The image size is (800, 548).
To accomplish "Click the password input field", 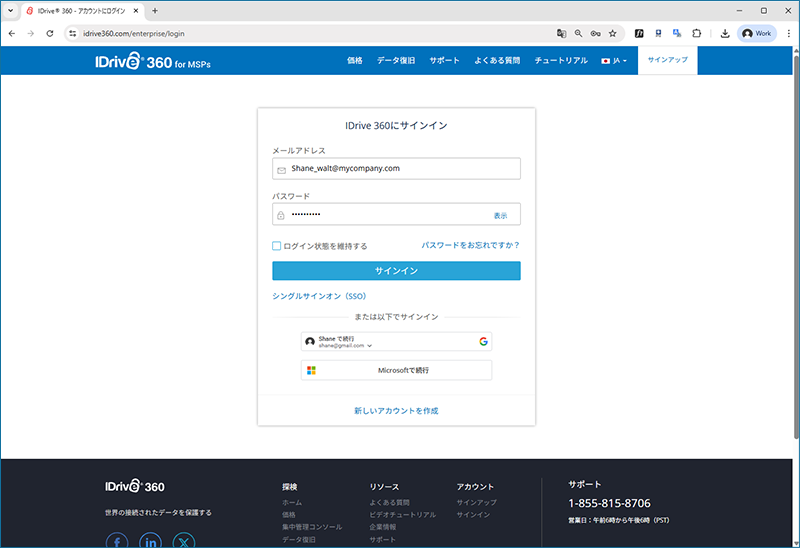I will tap(396, 214).
